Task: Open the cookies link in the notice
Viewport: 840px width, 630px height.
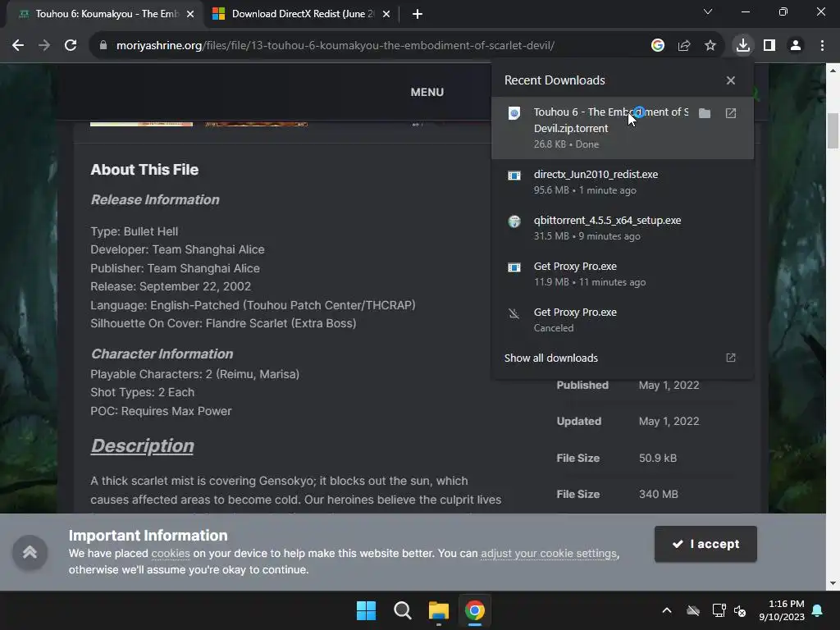Action: pos(171,553)
